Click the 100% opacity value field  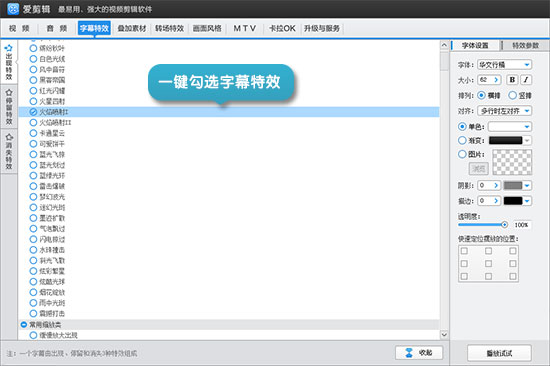click(x=522, y=225)
